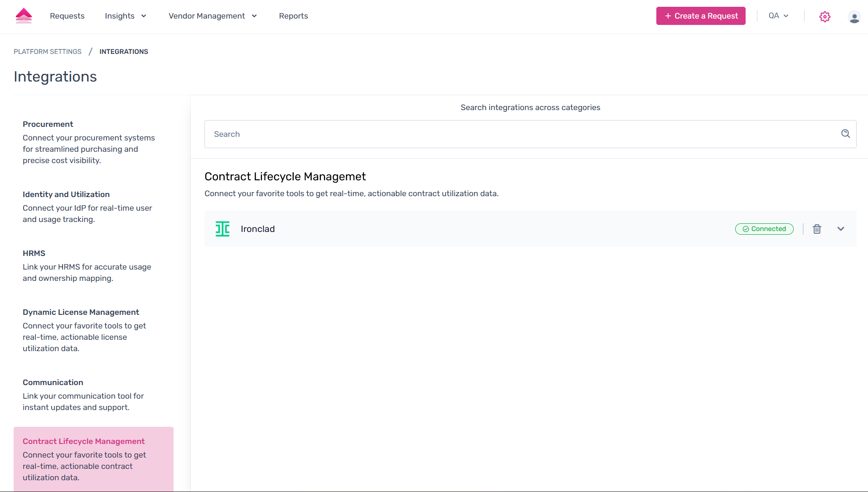Expand the Ironclad integration row
Image resolution: width=868 pixels, height=492 pixels.
[x=841, y=229]
